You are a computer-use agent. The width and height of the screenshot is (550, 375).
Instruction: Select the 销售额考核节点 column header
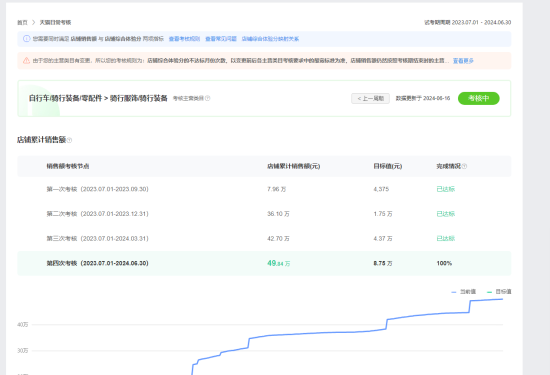[68, 166]
